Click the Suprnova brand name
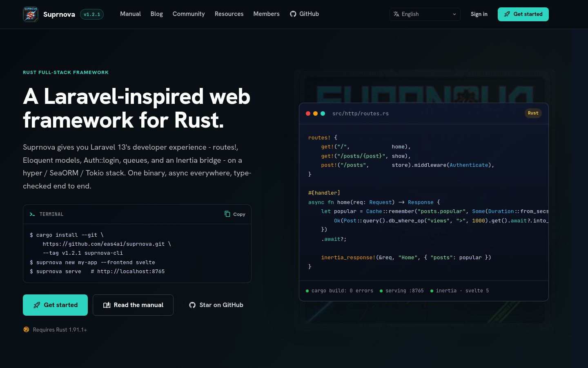 [59, 14]
